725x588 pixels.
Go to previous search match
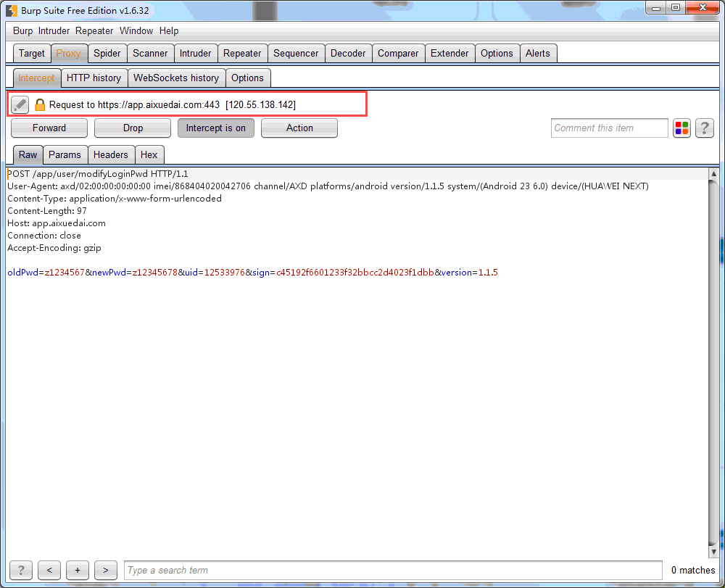point(49,570)
